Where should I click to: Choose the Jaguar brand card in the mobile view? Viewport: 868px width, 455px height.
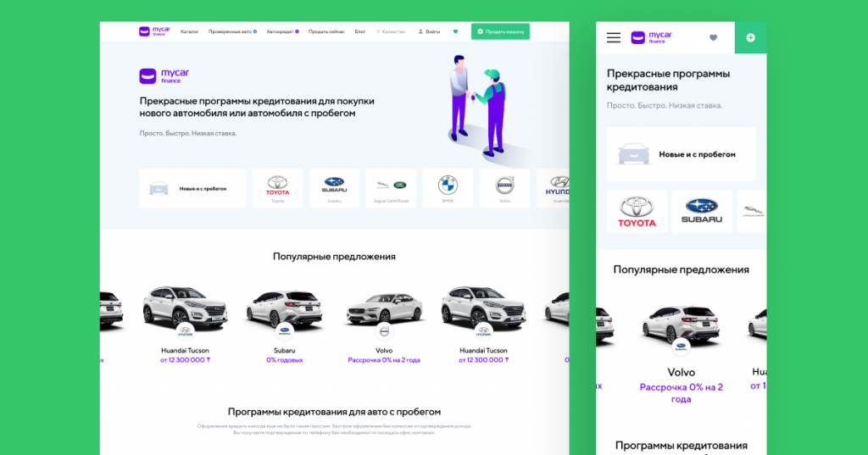click(x=753, y=212)
